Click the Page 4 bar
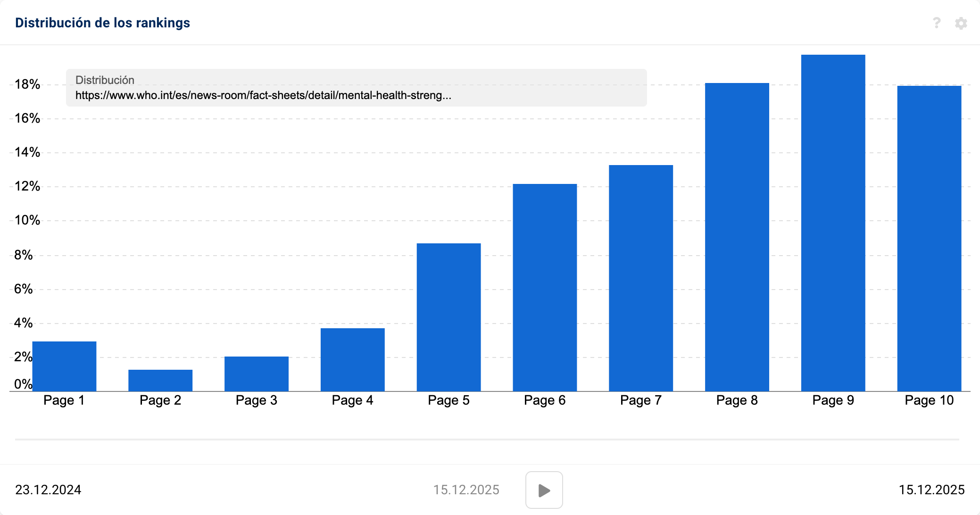The image size is (980, 515). [353, 359]
